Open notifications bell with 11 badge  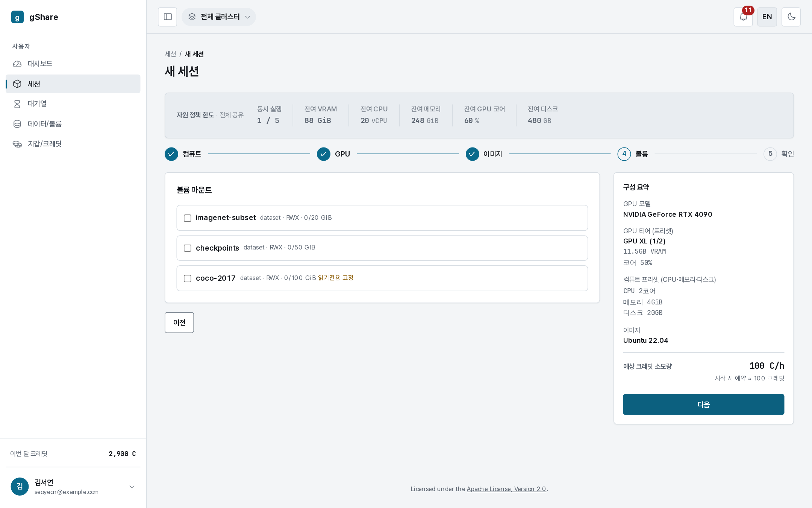click(743, 17)
